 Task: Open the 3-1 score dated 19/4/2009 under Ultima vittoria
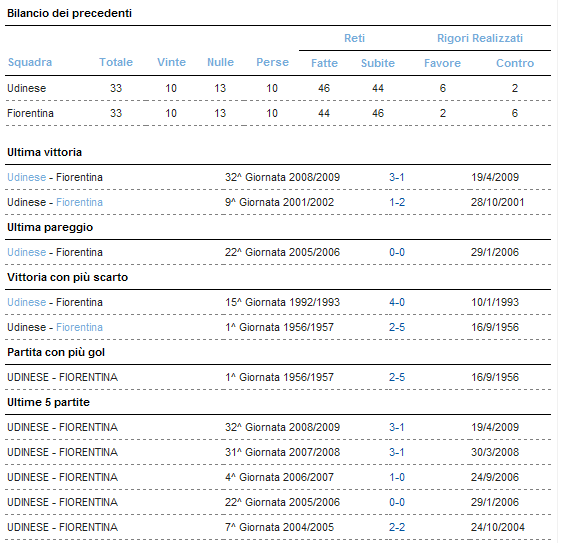pos(397,177)
